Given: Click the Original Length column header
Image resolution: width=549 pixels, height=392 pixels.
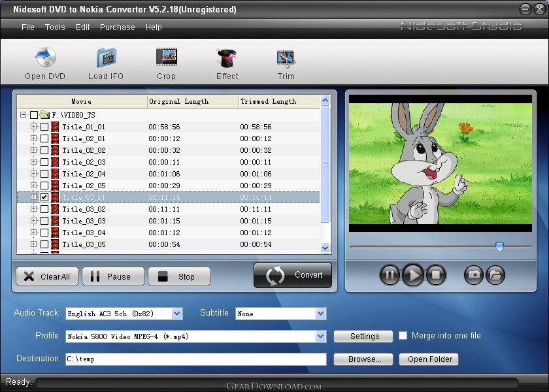Looking at the screenshot, I should coord(193,101).
